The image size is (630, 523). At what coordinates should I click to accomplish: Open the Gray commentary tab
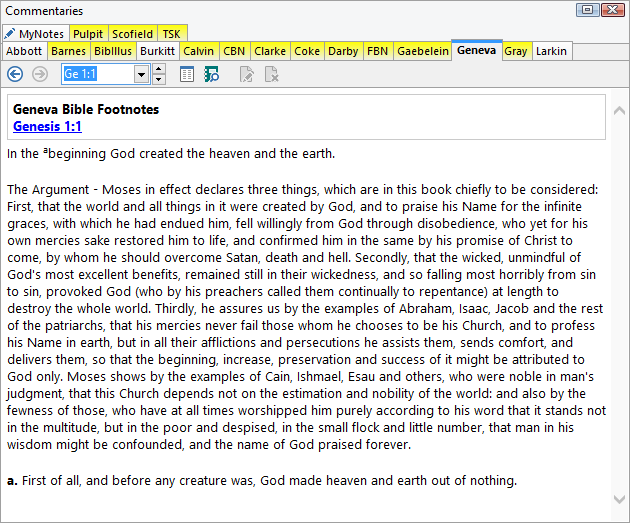pos(516,51)
